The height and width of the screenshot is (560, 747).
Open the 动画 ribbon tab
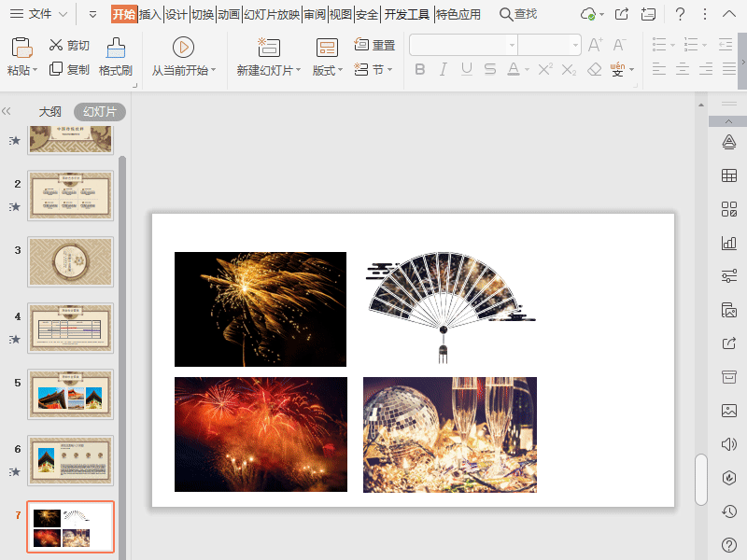pos(229,14)
